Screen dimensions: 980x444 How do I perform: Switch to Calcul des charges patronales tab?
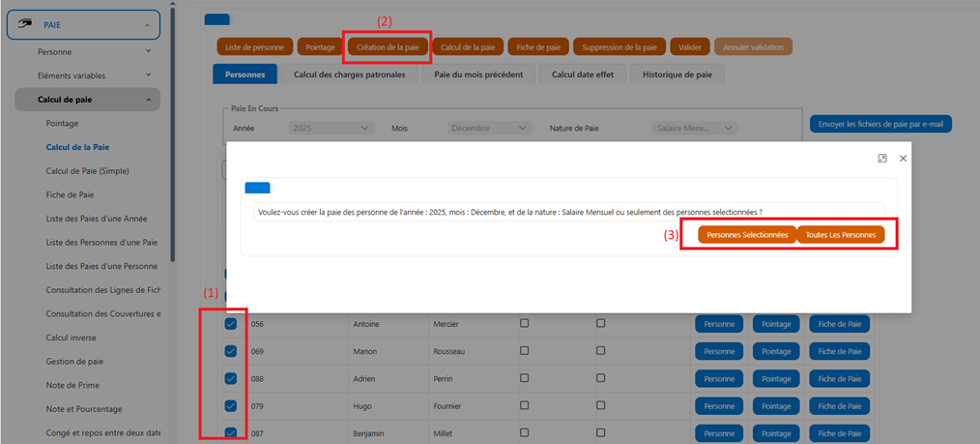coord(349,74)
